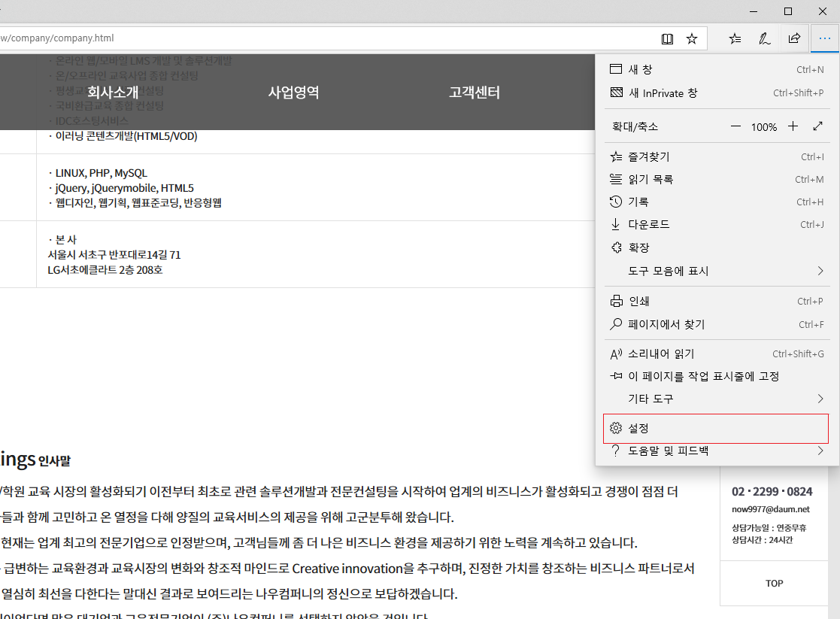Click the TOP button on the page
The image size is (840, 619).
[x=774, y=583]
